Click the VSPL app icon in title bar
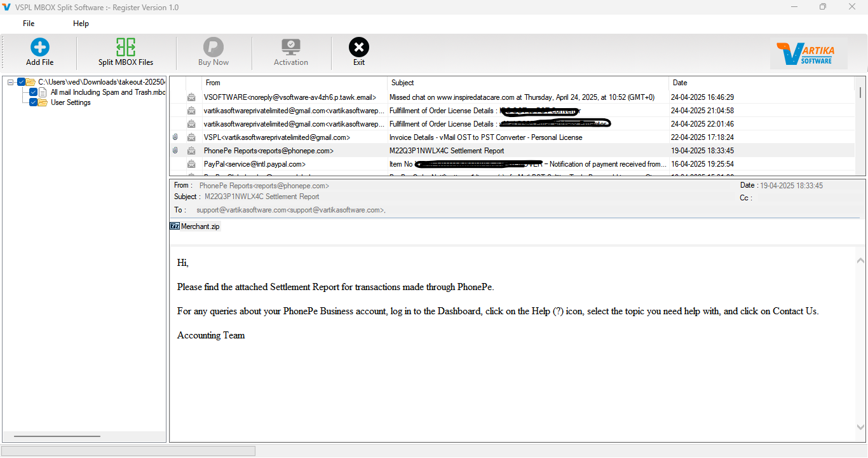The width and height of the screenshot is (868, 458). coord(7,7)
